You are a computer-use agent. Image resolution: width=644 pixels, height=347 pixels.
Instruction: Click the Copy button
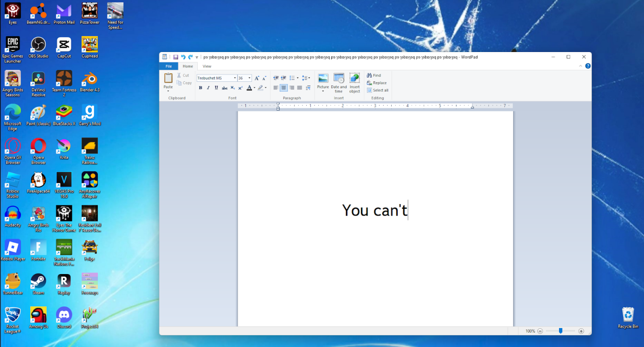pos(184,83)
